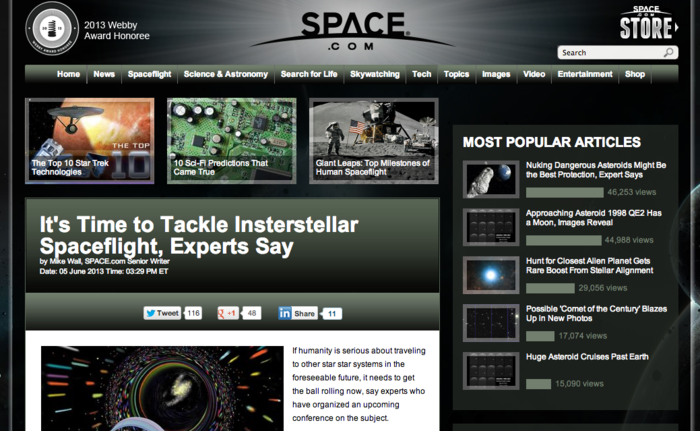Click the Webby Award badge icon
700x431 pixels.
click(x=52, y=29)
